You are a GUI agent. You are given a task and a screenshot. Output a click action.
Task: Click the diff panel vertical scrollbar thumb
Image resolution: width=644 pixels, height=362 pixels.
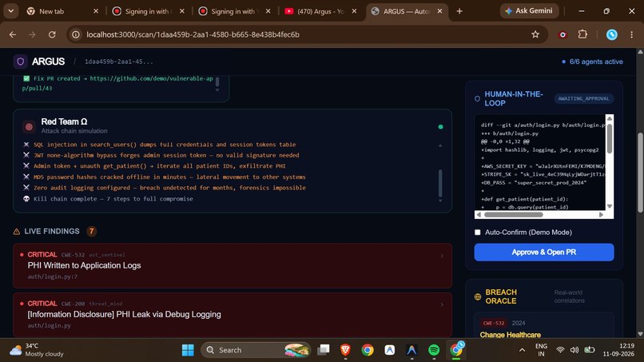click(610, 138)
